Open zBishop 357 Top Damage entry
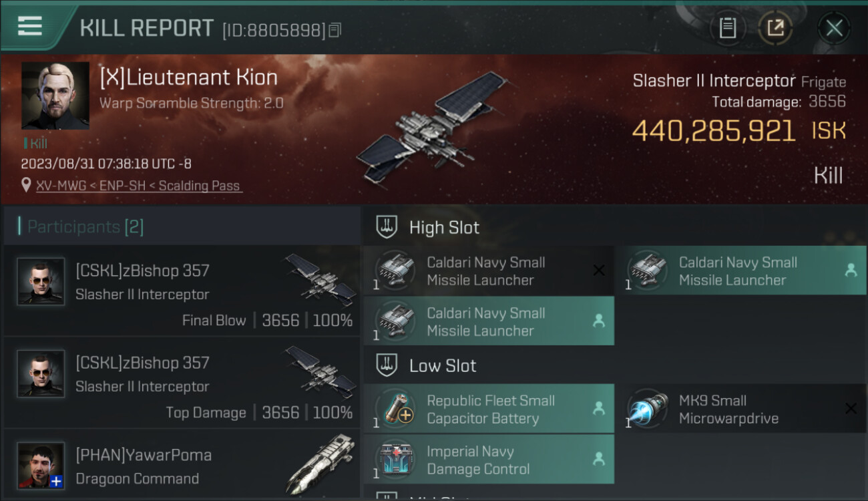This screenshot has height=501, width=868. coord(182,383)
